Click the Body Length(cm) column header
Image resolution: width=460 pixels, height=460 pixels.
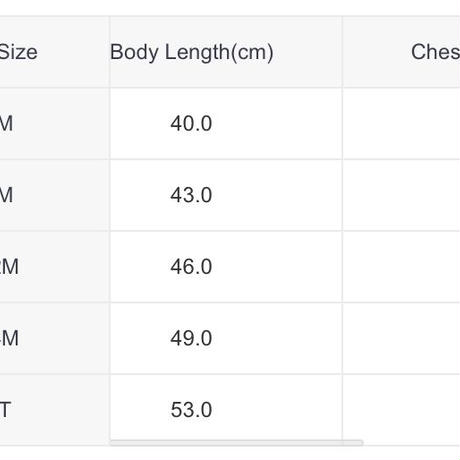[x=226, y=52]
